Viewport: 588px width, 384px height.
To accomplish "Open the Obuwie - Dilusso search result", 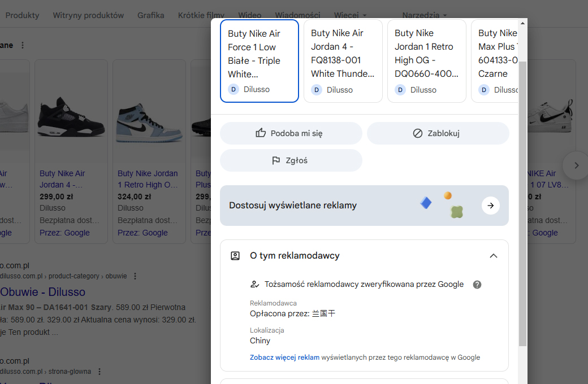I will pyautogui.click(x=43, y=292).
